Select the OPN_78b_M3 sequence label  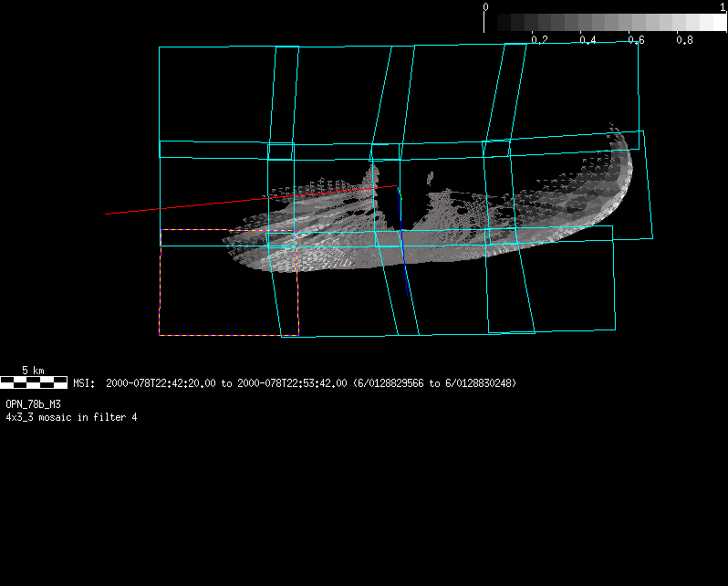pos(34,403)
